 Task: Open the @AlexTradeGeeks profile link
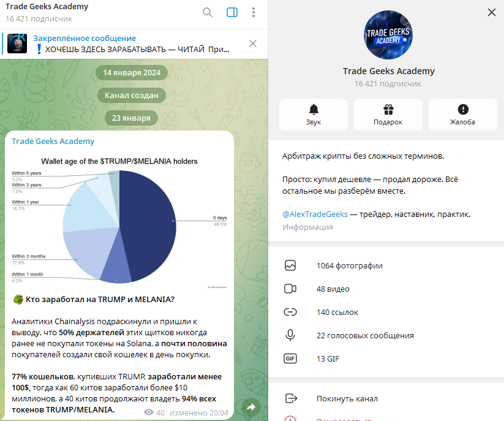[x=315, y=214]
